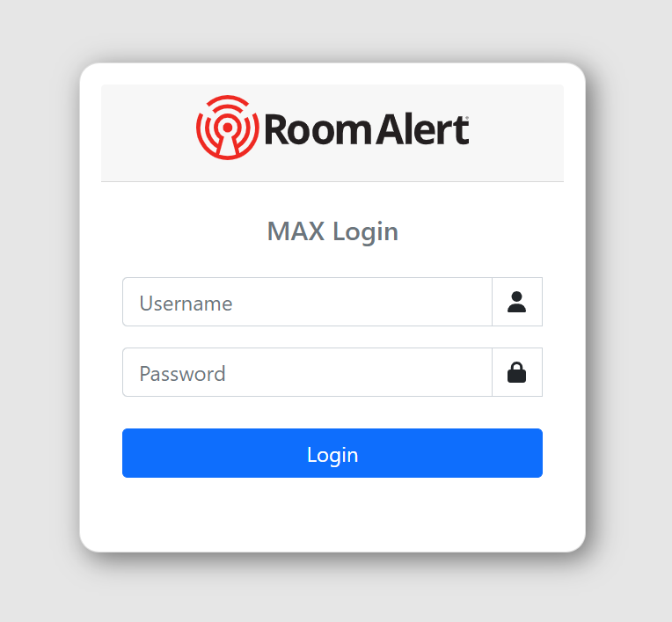Click the lock addon box at Password field end

(x=517, y=372)
